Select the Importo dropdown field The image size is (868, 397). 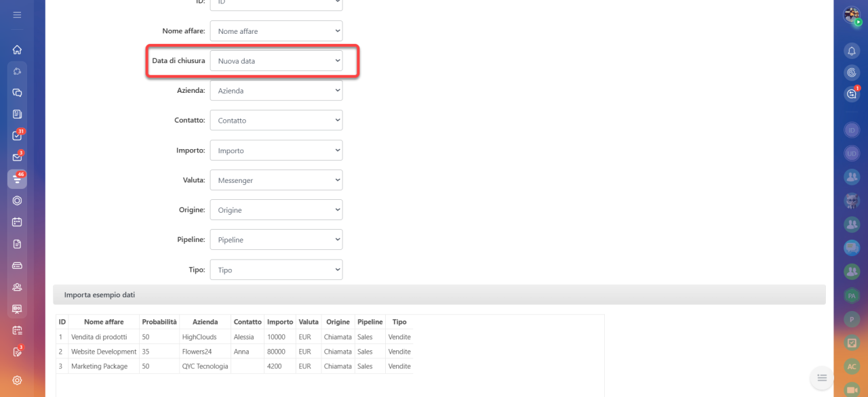(276, 150)
